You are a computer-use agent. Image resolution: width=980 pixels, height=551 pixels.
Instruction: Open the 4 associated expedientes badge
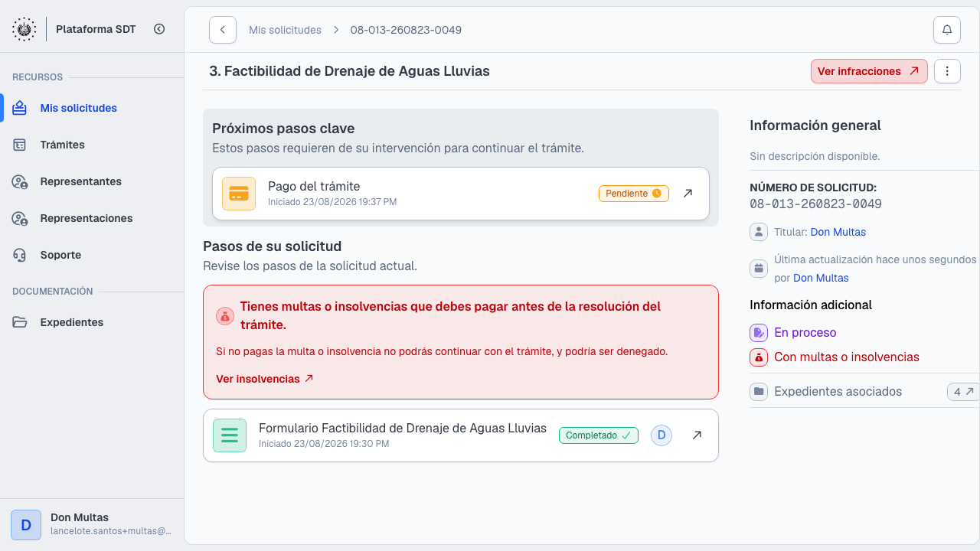964,392
